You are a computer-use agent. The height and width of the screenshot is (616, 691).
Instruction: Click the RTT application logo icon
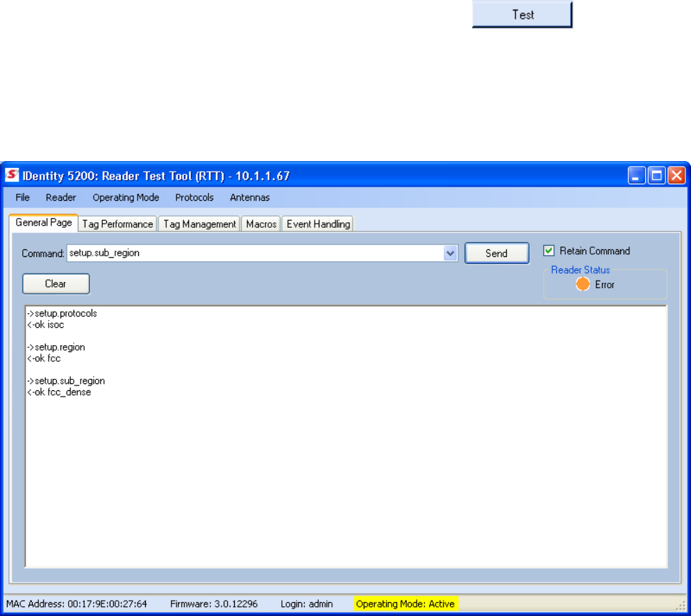pyautogui.click(x=12, y=176)
